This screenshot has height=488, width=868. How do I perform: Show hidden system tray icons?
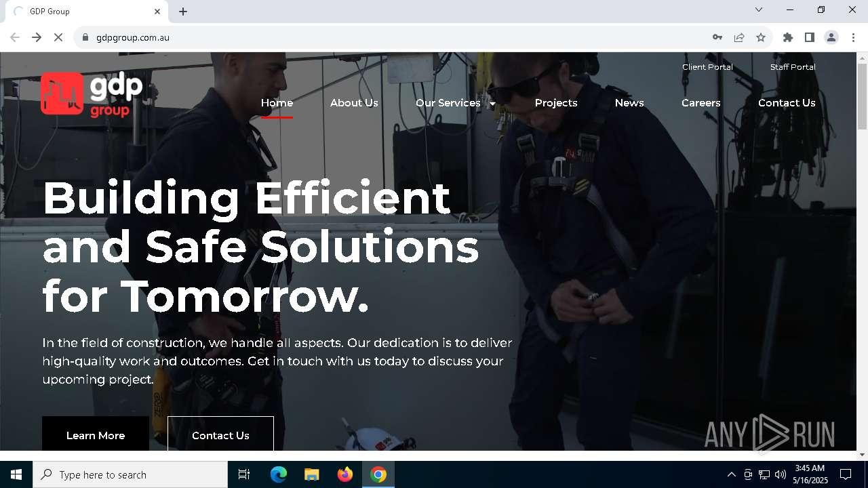[731, 474]
